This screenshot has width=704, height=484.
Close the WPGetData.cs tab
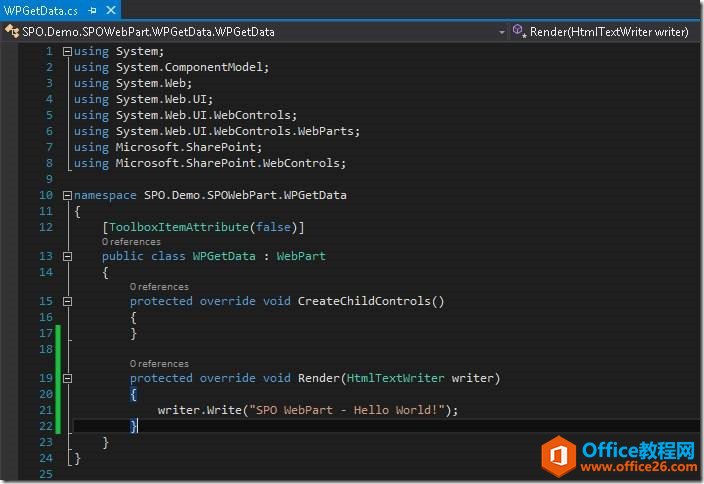111,10
